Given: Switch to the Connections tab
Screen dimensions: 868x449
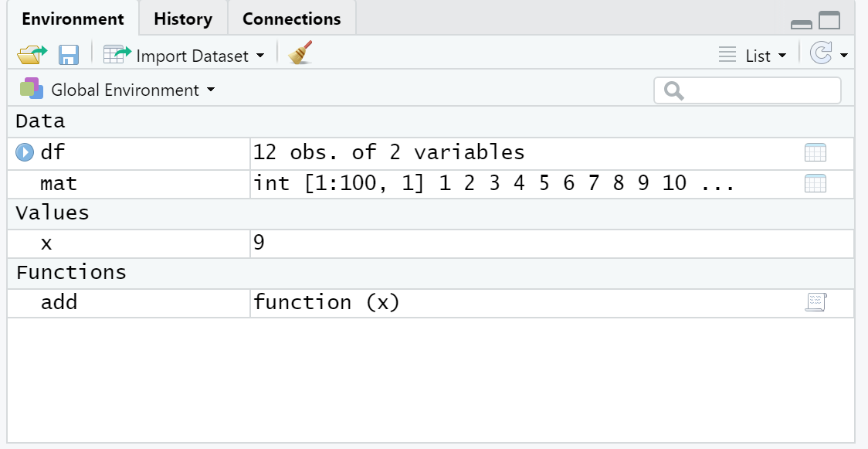Looking at the screenshot, I should click(x=291, y=19).
